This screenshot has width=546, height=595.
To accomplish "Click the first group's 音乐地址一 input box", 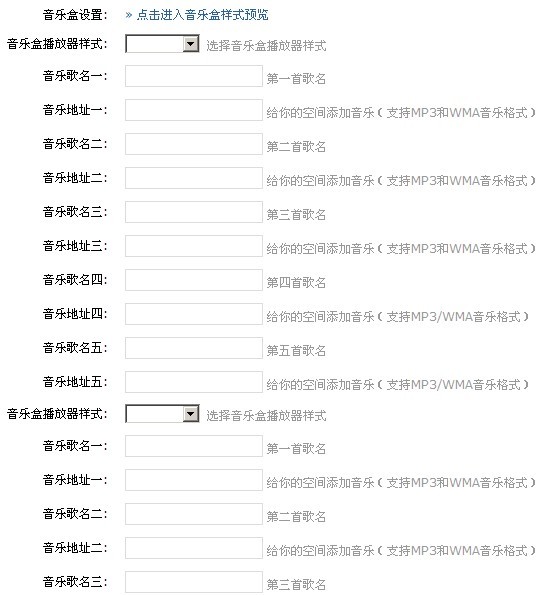I will (x=194, y=110).
